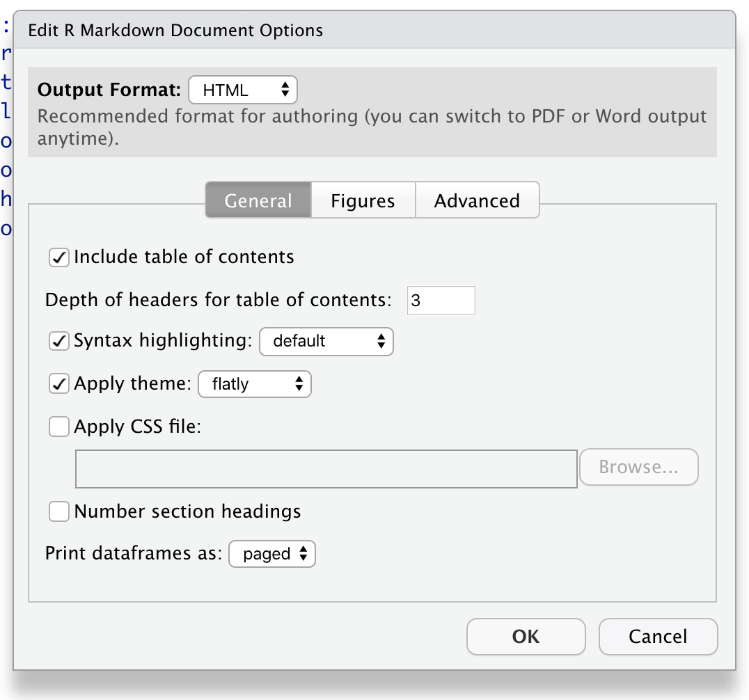Switch to the General tab
This screenshot has width=749, height=700.
coord(258,201)
